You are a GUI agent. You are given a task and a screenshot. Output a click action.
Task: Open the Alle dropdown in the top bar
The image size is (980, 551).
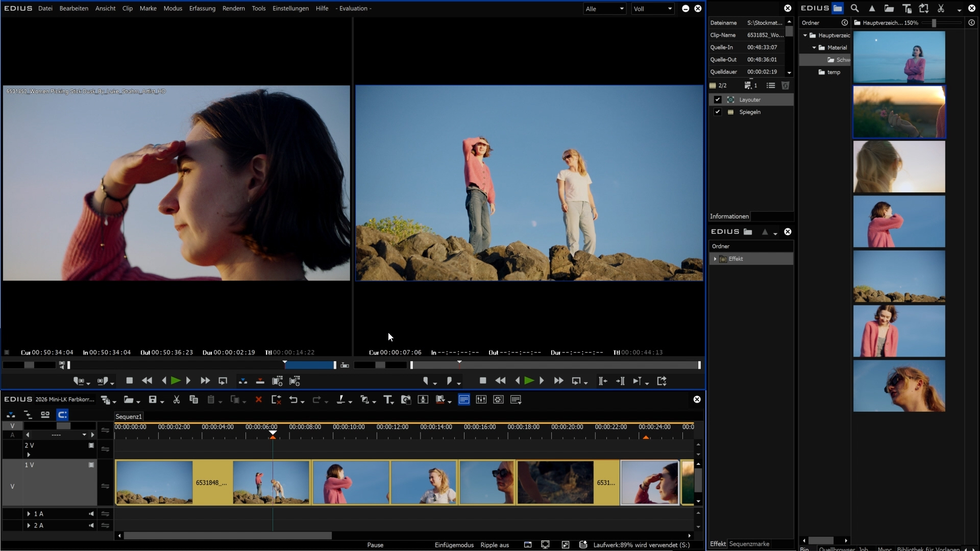[x=605, y=9]
